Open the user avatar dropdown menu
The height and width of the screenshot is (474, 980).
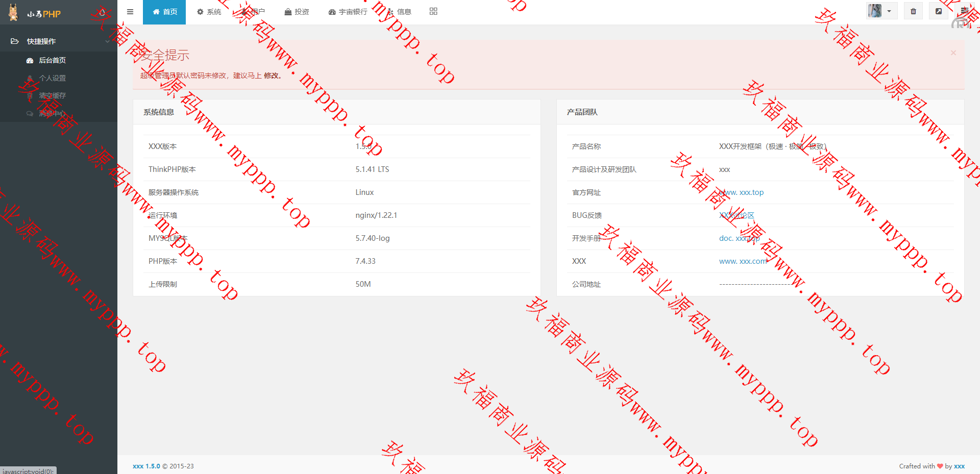coord(881,11)
